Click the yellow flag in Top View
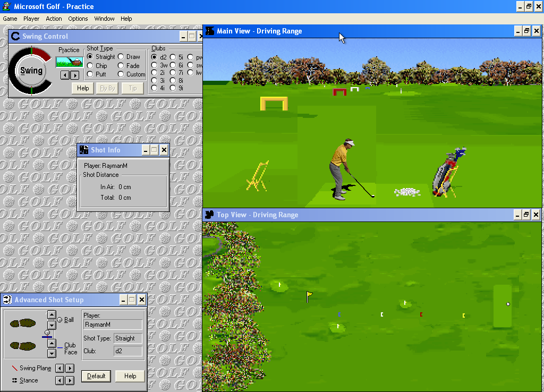The height and width of the screenshot is (392, 544). tap(309, 296)
